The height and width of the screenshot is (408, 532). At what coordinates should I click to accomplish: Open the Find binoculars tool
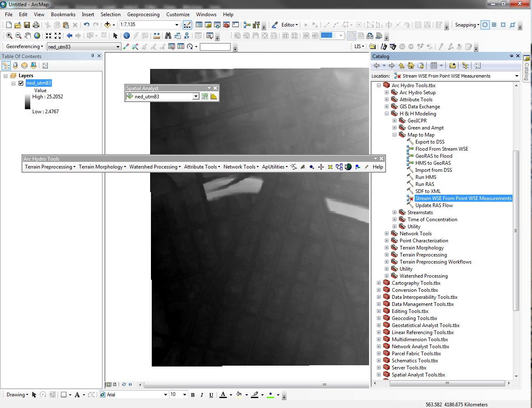tap(168, 36)
